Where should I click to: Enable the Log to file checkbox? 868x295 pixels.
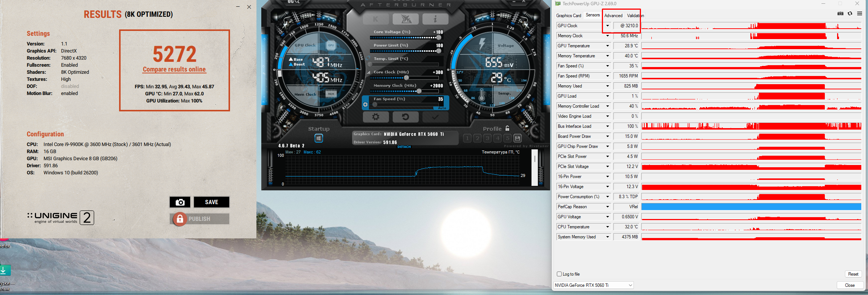559,274
